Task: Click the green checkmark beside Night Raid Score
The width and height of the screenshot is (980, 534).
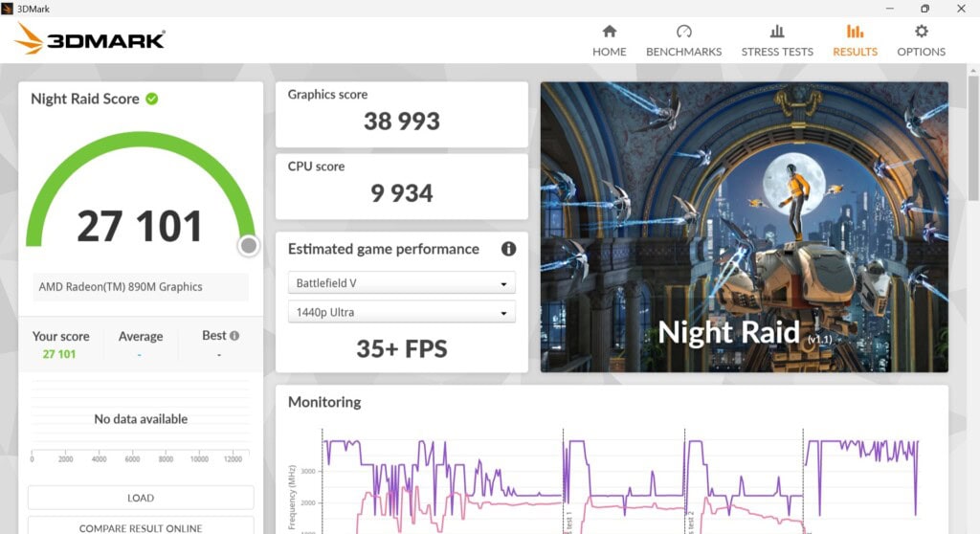Action: pos(152,99)
